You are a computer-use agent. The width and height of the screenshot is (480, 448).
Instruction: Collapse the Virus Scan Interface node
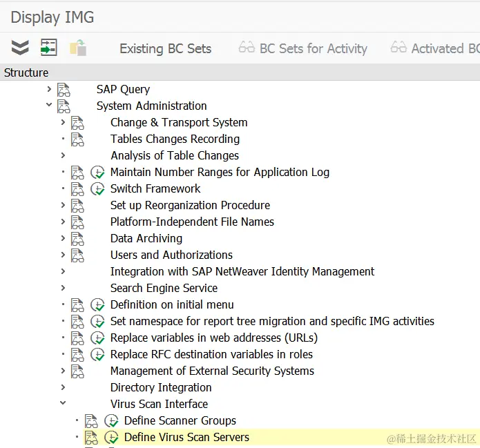63,403
